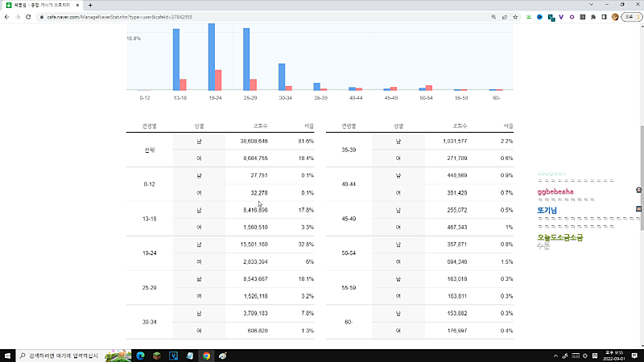Go back with the browser back arrow

(x=6, y=15)
